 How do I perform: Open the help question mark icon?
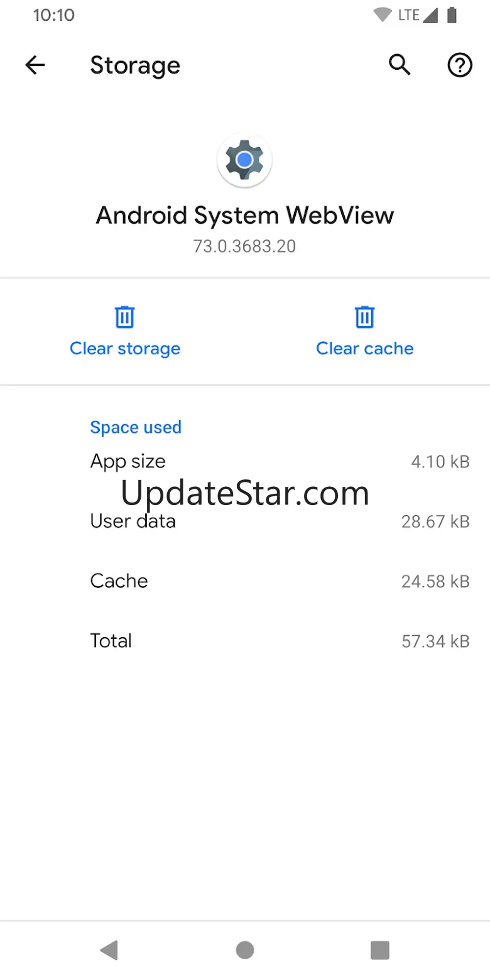[x=459, y=65]
